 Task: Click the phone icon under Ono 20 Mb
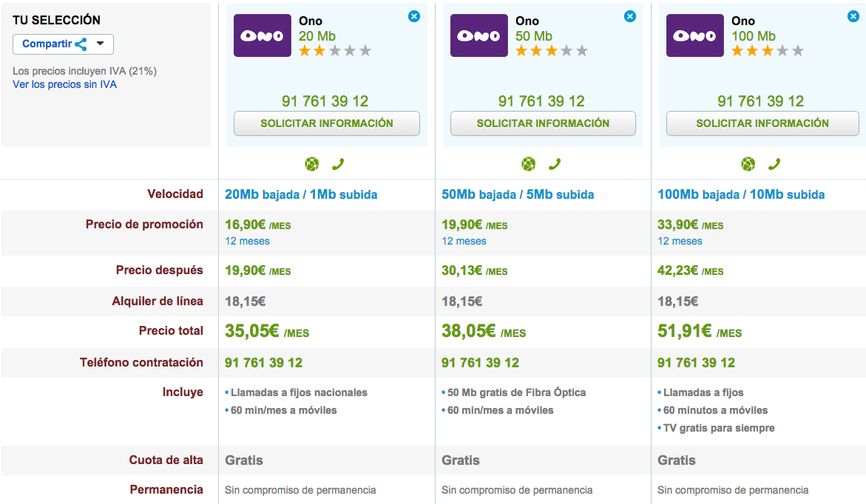[338, 164]
